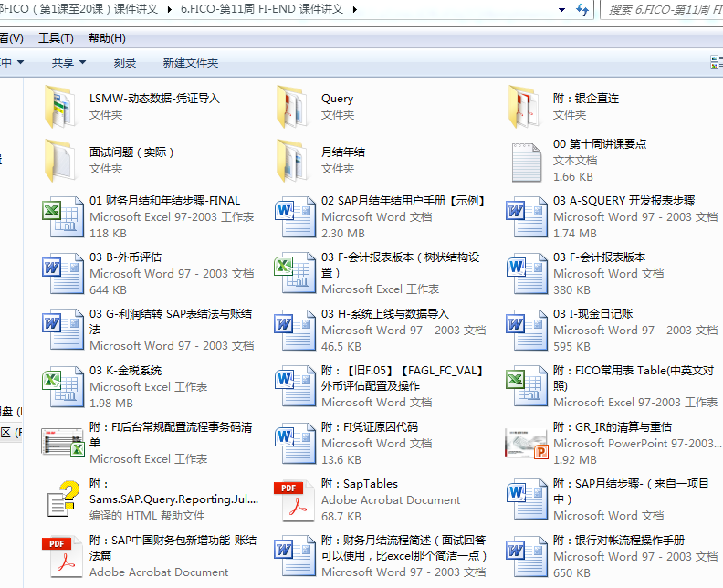The width and height of the screenshot is (723, 588).
Task: Select file name 附：FI凭证原因代码
Action: point(370,426)
